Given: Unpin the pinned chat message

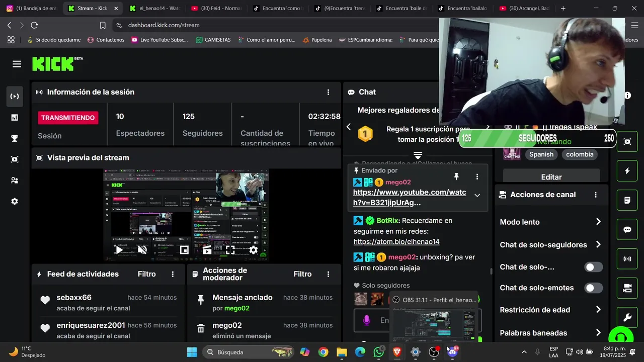Looking at the screenshot, I should pos(456,176).
